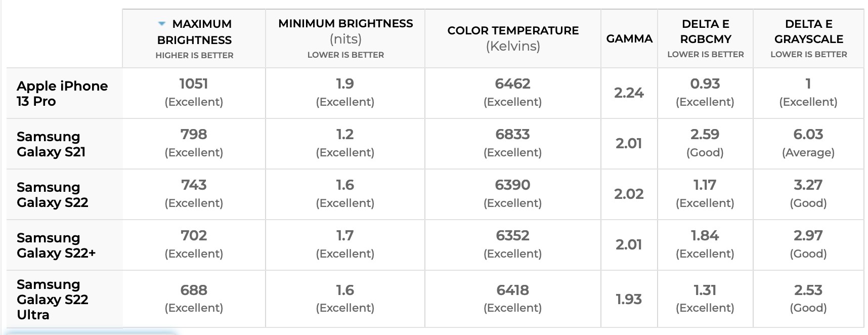Click the horizontal scrollbar below the table
Screen dimensions: 868x335
click(91, 332)
